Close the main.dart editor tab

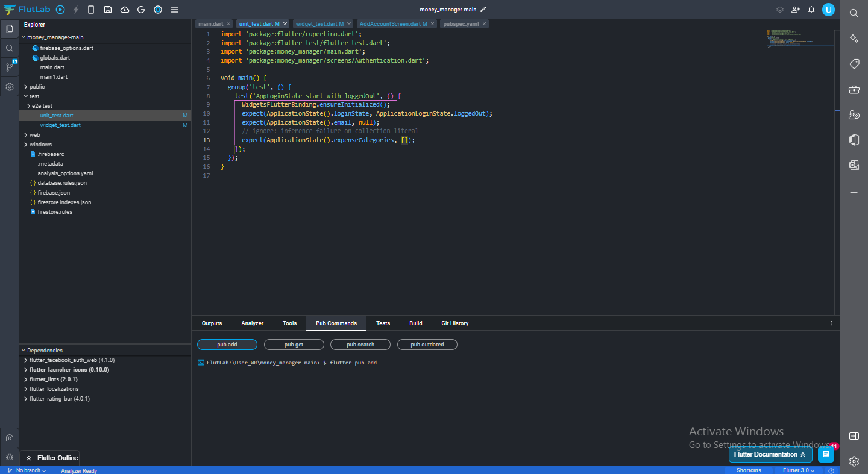228,24
